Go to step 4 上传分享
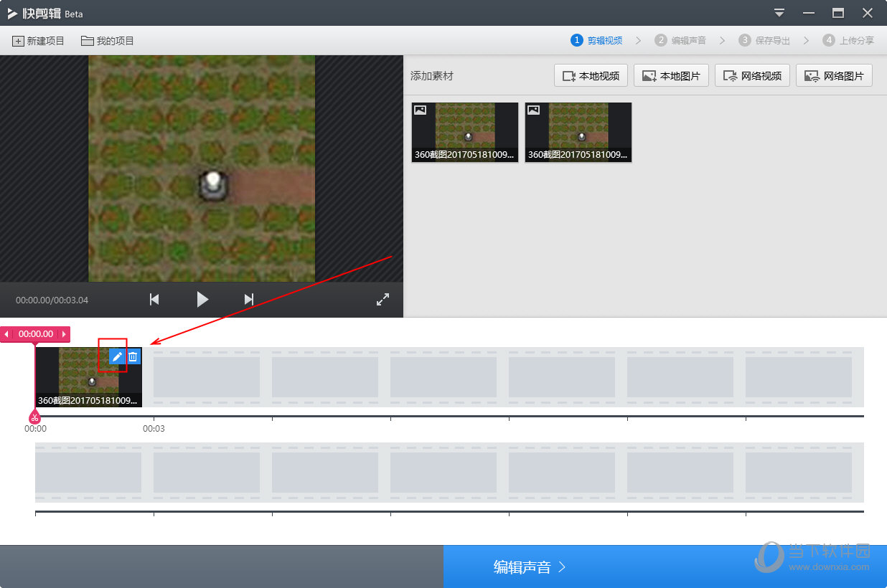Viewport: 887px width, 588px height. (848, 41)
